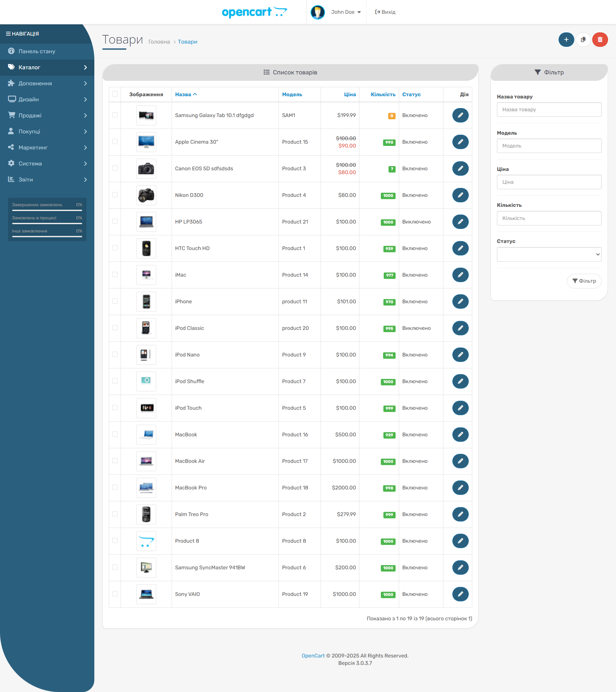Click the pencil icon for iPod Shuffle
616x692 pixels.
tap(460, 381)
